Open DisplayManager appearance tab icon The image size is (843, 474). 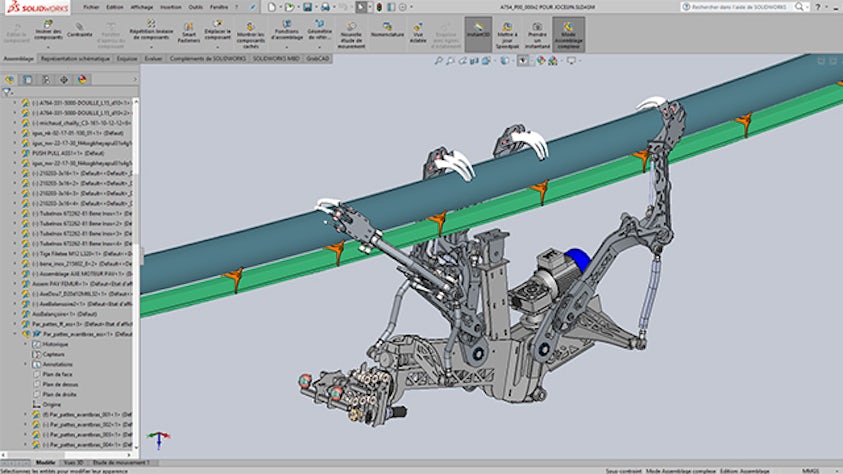click(82, 80)
